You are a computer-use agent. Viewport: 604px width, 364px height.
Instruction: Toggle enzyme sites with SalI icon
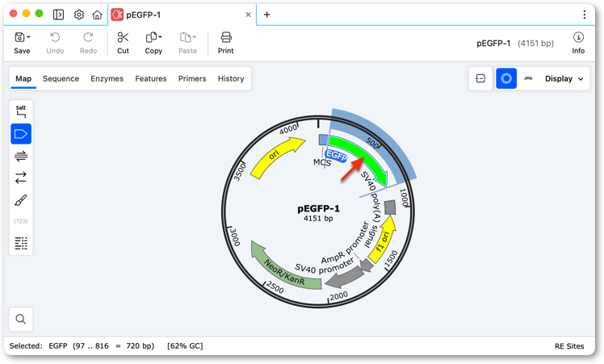click(x=21, y=111)
